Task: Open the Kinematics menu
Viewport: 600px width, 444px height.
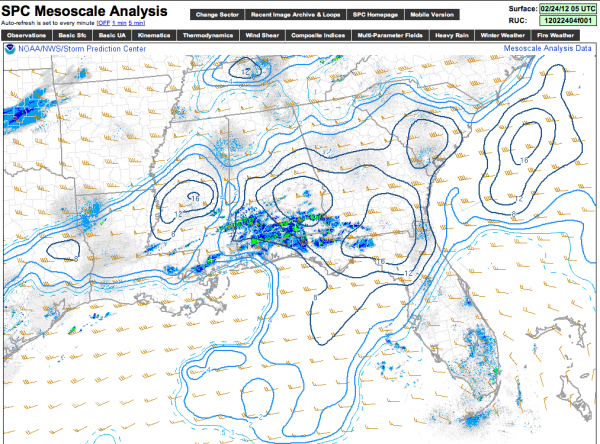Action: pos(154,36)
